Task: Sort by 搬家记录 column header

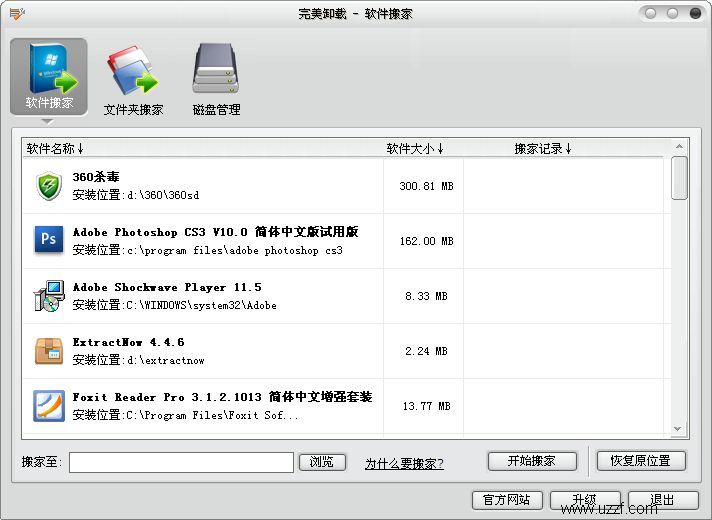Action: click(x=543, y=149)
